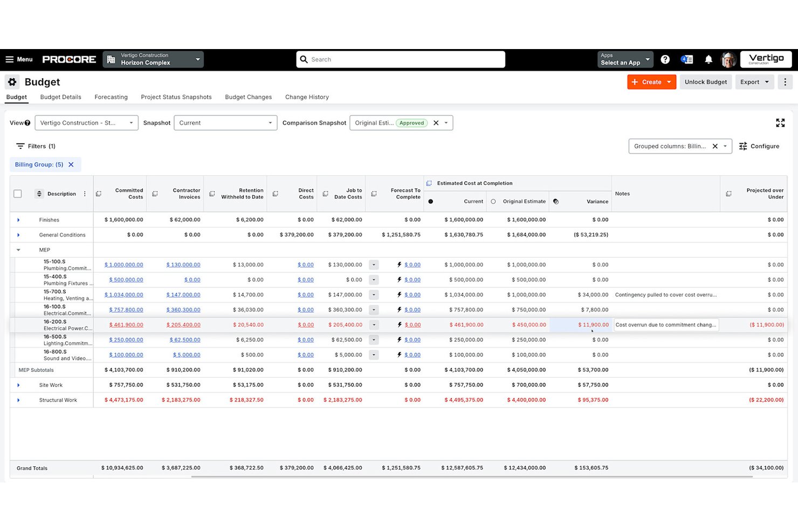Screen dimensions: 798x532
Task: Expand the Structural Work row
Action: pos(18,400)
